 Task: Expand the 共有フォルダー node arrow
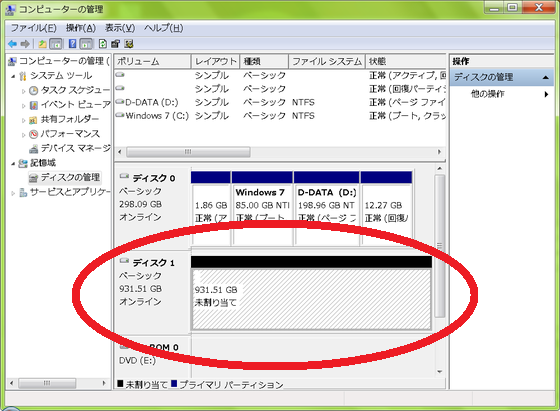click(23, 120)
